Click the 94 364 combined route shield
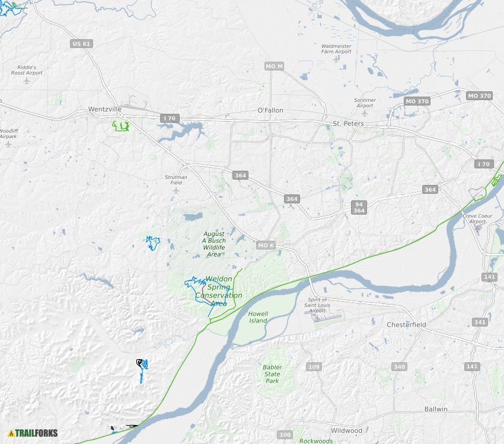 click(x=359, y=207)
